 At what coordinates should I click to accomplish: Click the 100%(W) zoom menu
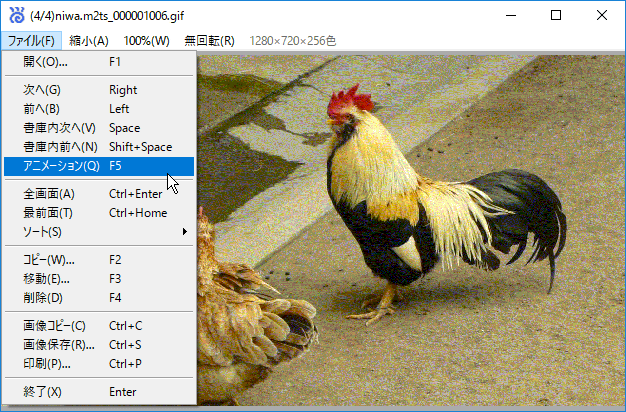[146, 41]
